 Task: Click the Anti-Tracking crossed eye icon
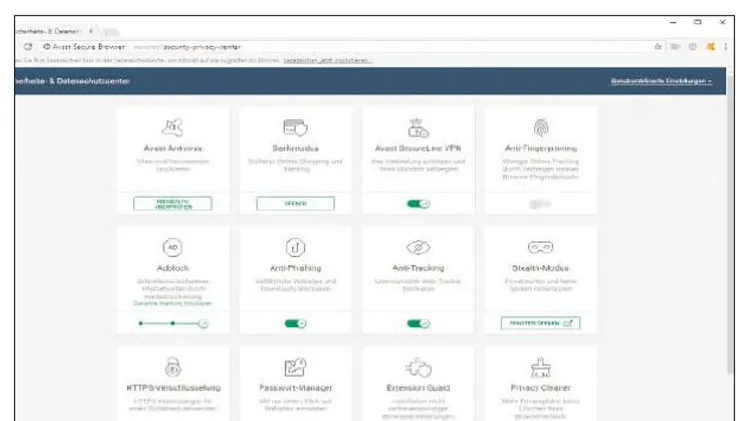pyautogui.click(x=418, y=247)
